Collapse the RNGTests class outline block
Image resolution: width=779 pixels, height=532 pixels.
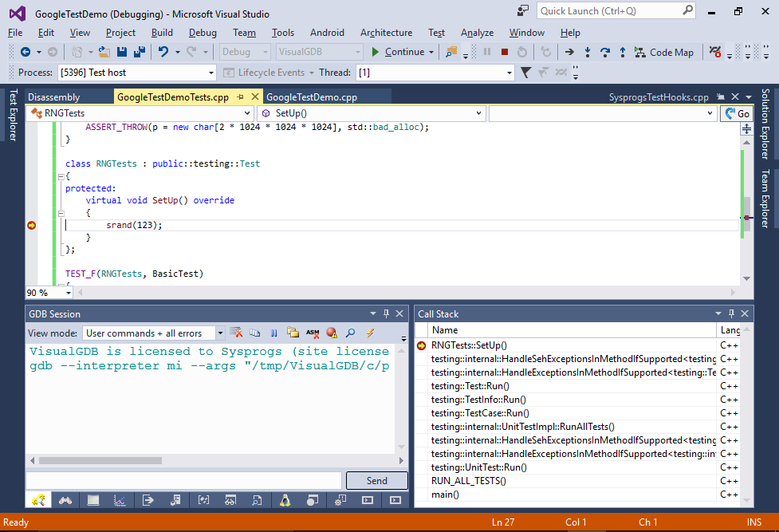[x=61, y=176]
